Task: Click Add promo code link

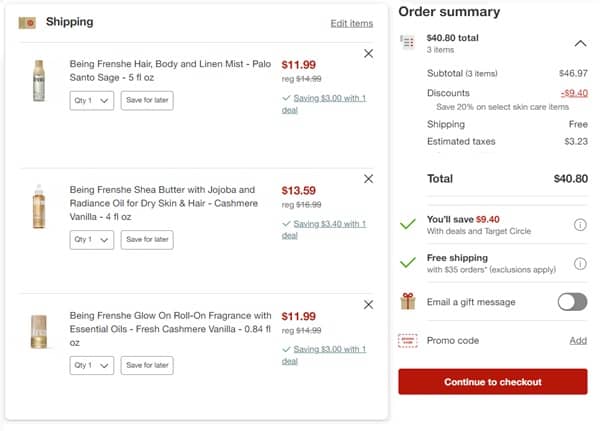Action: coord(578,341)
